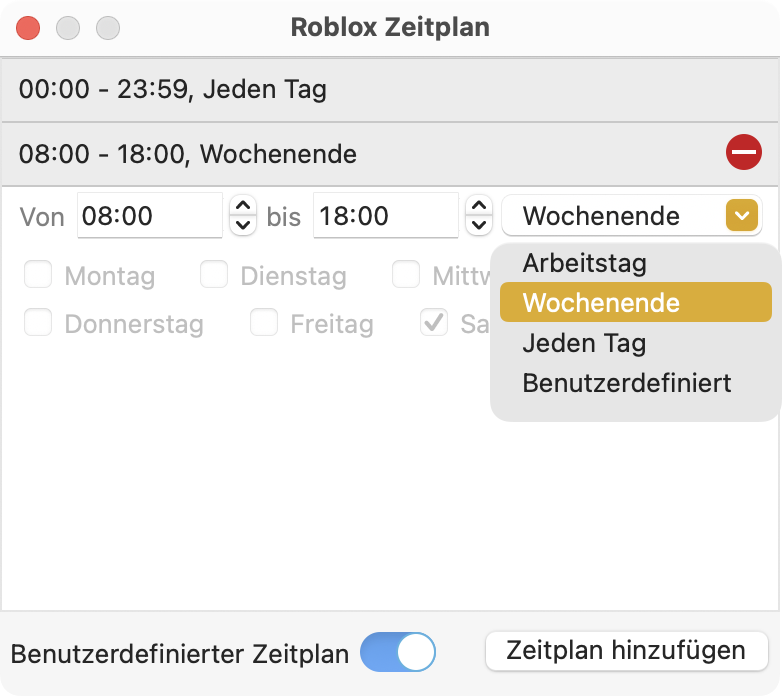Toggle the Benutzerdefinierter Zeitplan switch
This screenshot has height=696, width=782.
397,652
